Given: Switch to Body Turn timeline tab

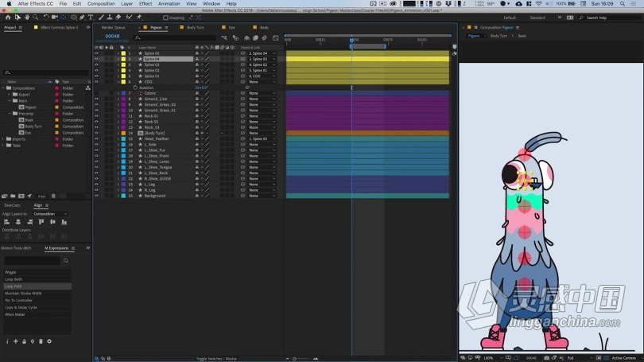Looking at the screenshot, I should 195,28.
